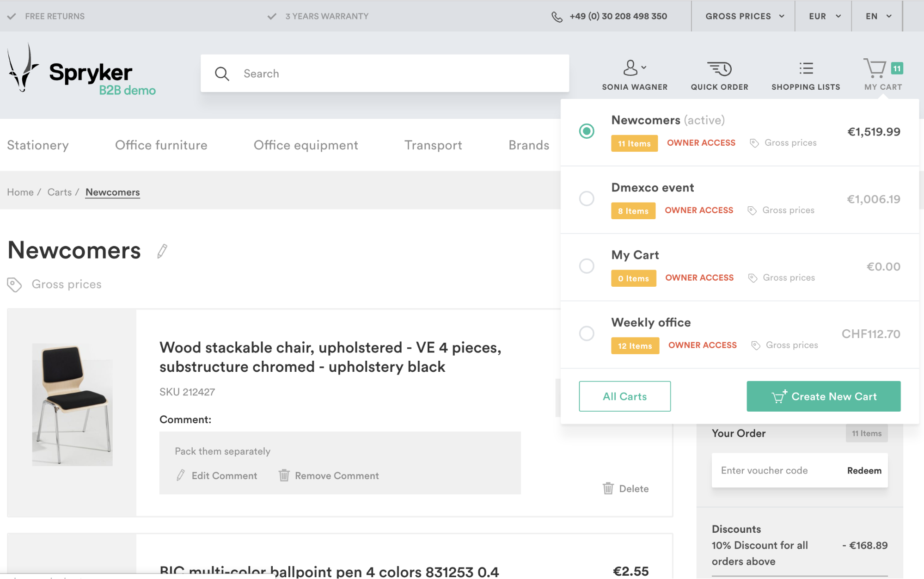Screen dimensions: 924x579
Task: Click the All Carts button
Action: pyautogui.click(x=624, y=396)
